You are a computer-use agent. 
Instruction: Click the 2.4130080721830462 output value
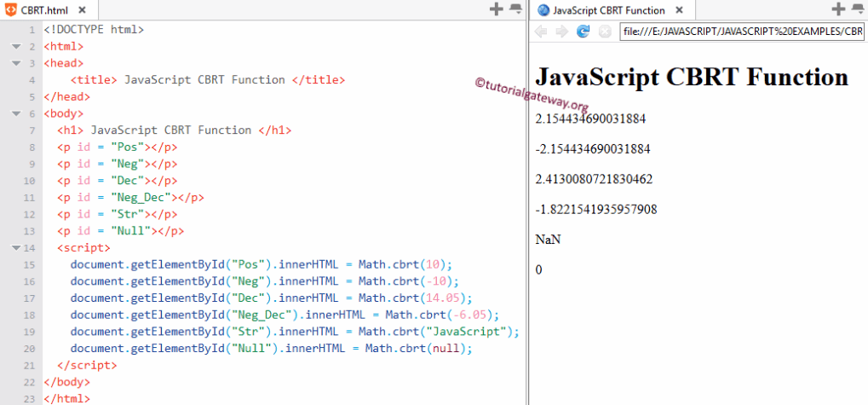pyautogui.click(x=594, y=179)
